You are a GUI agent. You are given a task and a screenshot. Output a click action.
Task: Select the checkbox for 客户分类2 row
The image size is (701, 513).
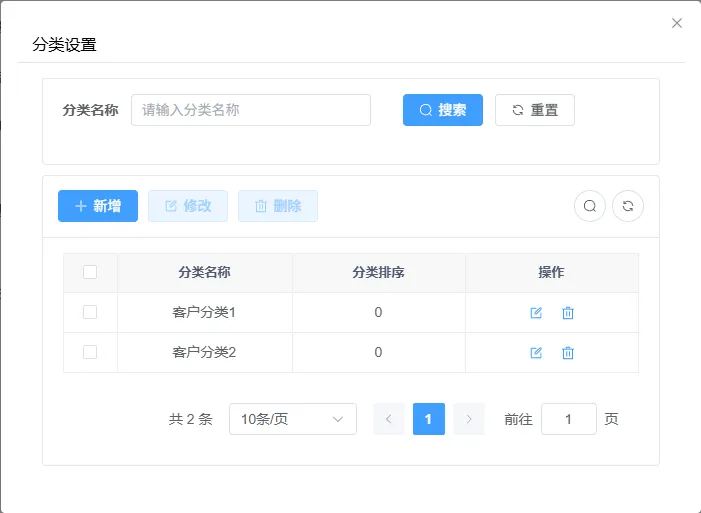click(x=90, y=352)
